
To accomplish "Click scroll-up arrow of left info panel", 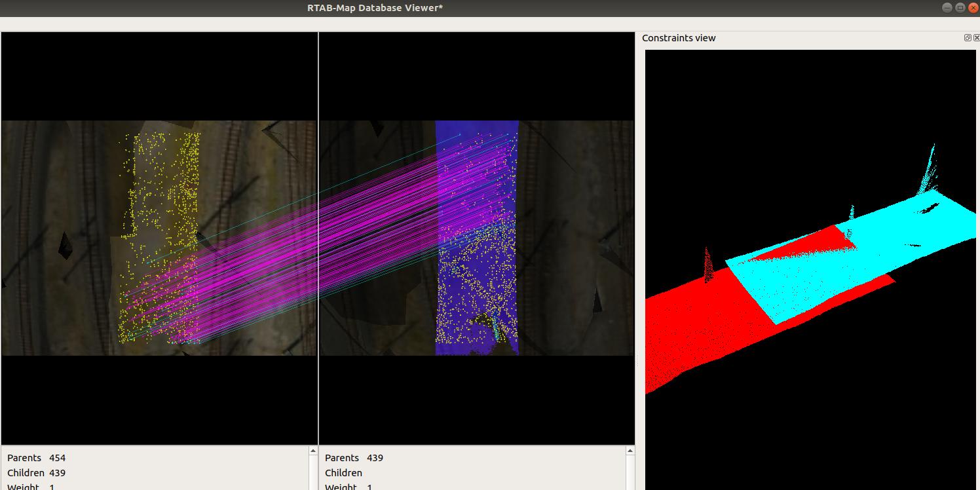I will [312, 451].
